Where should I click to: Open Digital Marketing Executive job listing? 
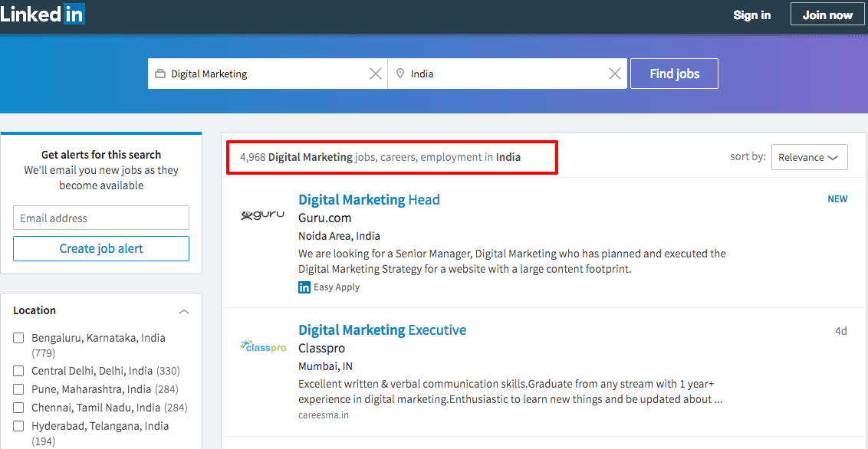382,330
